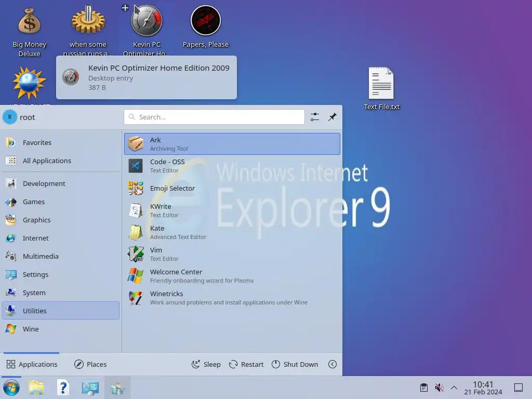Click the Restart button

click(x=246, y=364)
